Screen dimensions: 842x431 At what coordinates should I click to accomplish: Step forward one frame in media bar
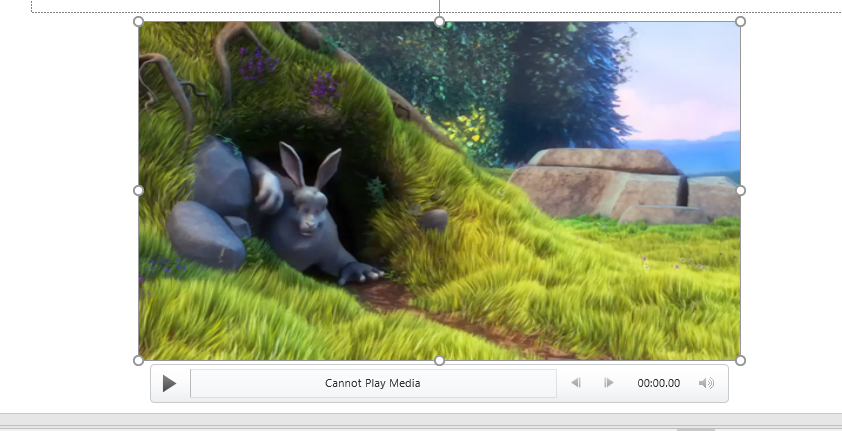pos(608,383)
